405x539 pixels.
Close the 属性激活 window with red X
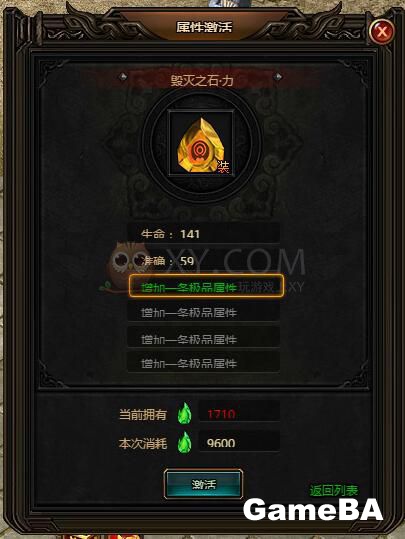382,32
